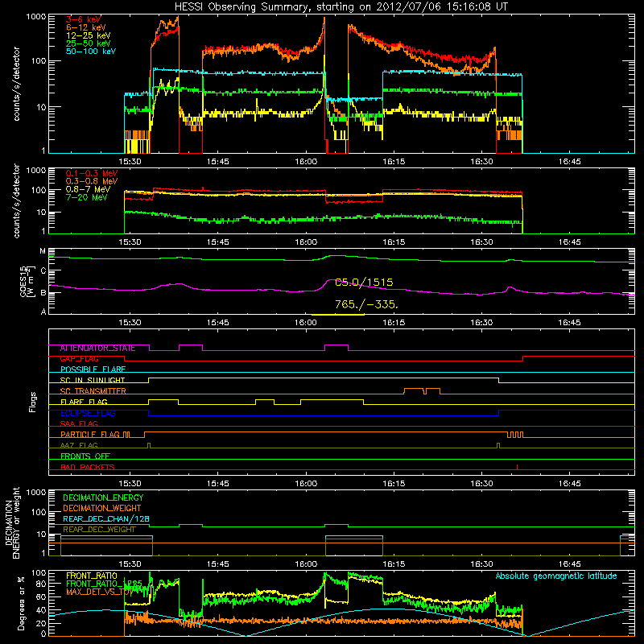Click the GAP_FLAG label
Viewport: 644px width, 644px height.
coord(79,359)
